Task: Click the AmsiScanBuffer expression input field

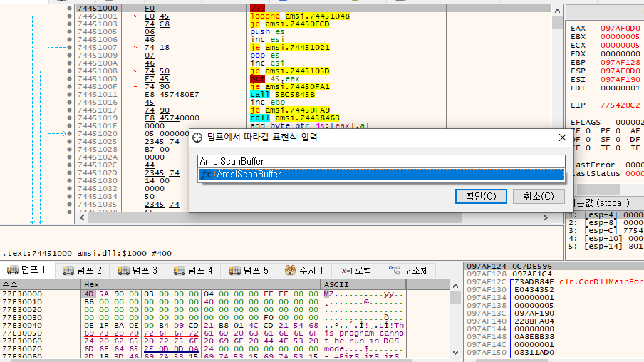Action: pos(381,162)
